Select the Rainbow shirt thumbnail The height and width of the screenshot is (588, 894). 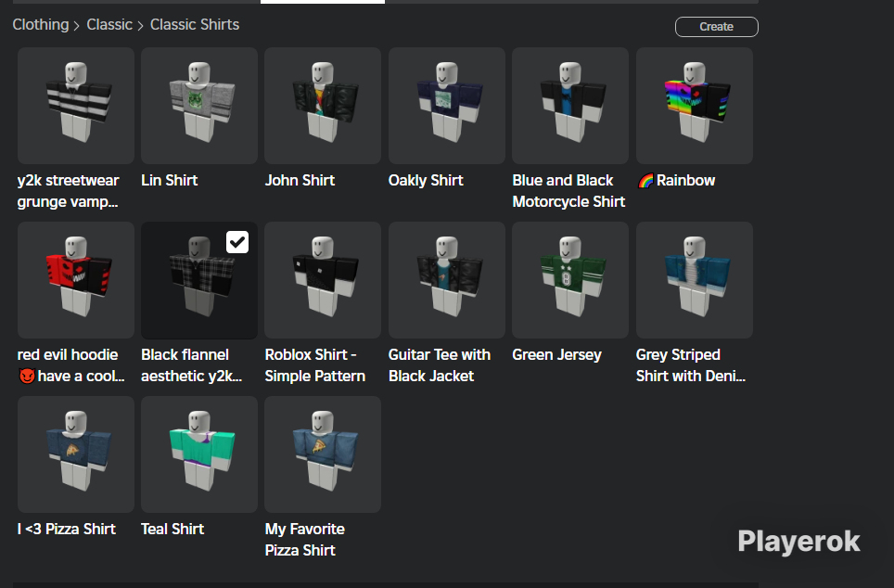(x=695, y=106)
